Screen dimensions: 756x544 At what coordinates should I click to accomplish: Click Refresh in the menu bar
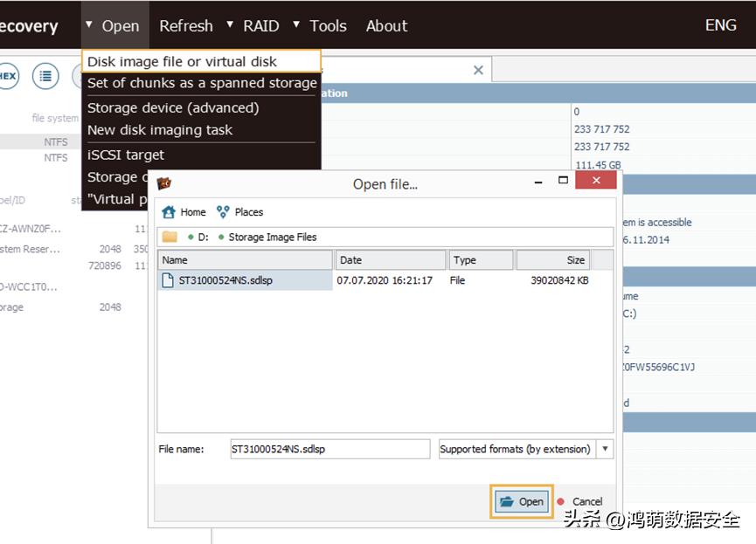[x=185, y=25]
